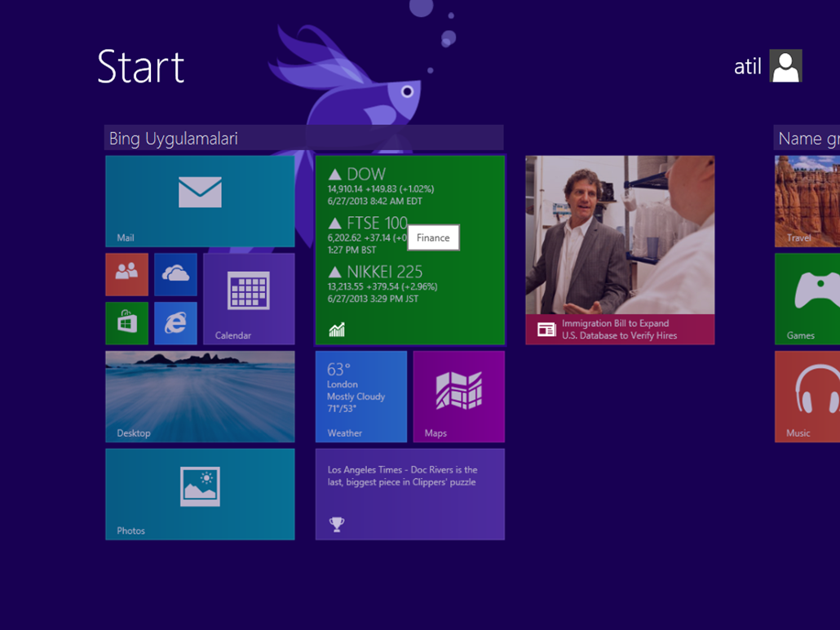Viewport: 840px width, 630px height.
Task: Open the Games controller tile
Action: (807, 299)
